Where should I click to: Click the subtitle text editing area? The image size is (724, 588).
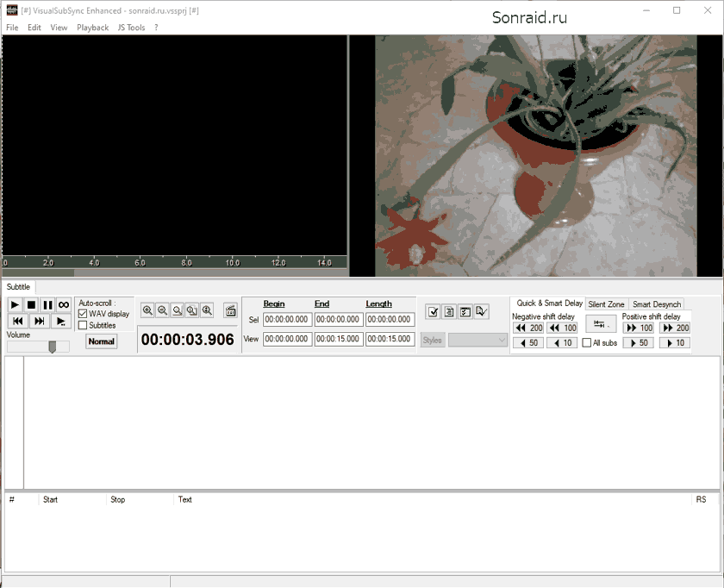(372, 422)
